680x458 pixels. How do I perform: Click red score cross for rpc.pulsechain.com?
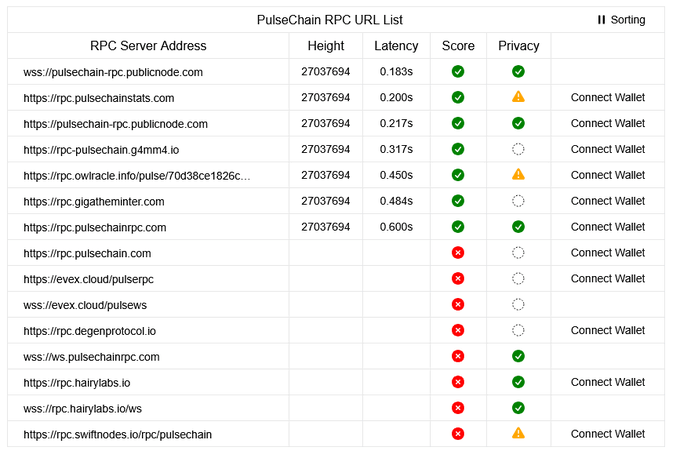458,253
